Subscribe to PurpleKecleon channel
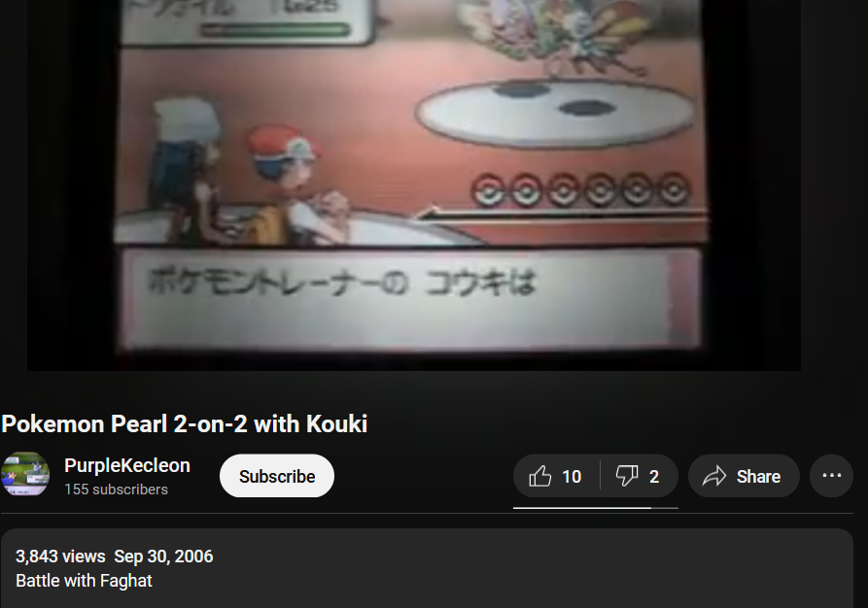Viewport: 868px width, 608px height. (x=277, y=476)
